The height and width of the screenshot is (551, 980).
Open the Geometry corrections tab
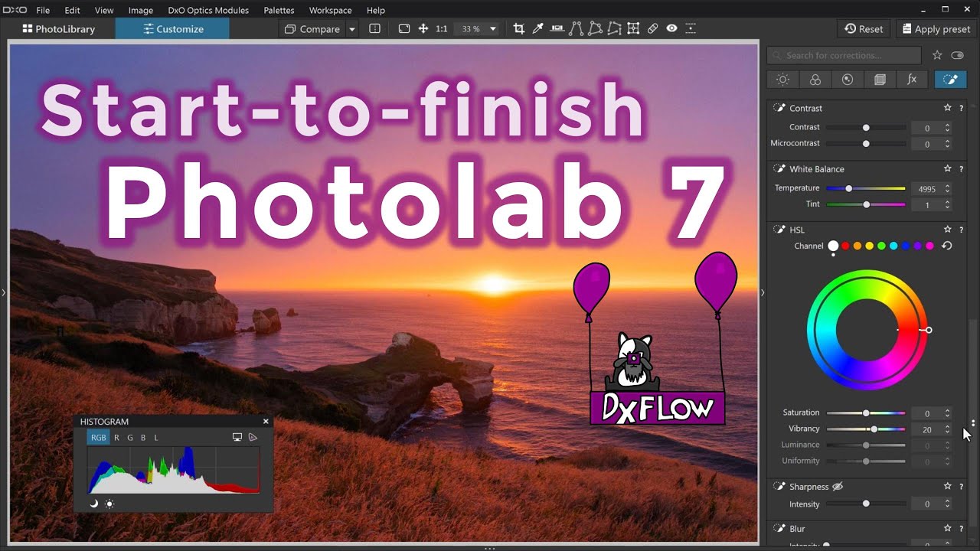880,80
